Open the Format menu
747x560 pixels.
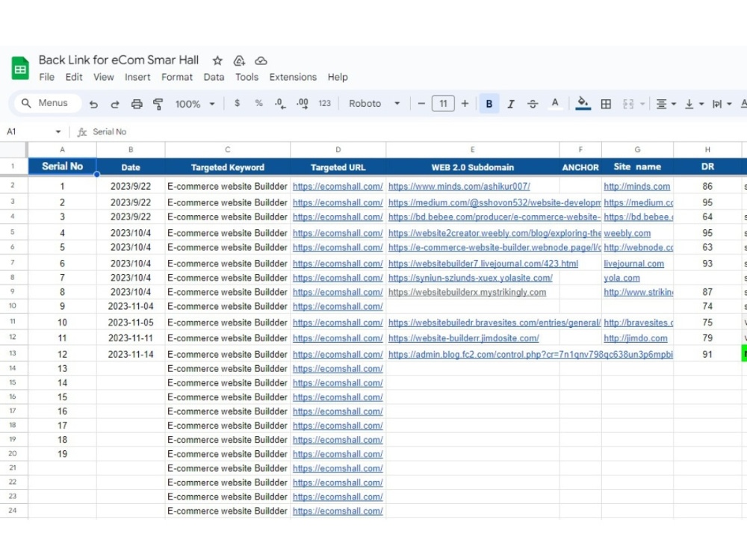click(x=177, y=77)
